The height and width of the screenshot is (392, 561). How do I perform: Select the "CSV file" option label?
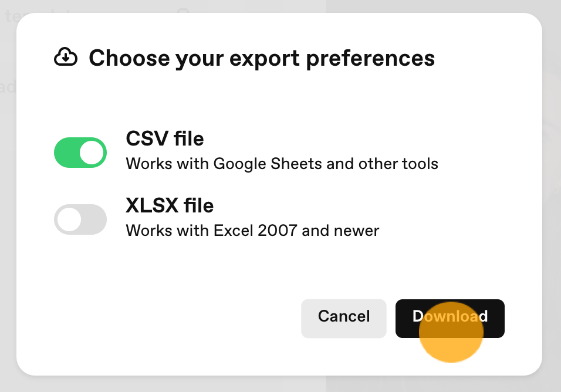[164, 138]
